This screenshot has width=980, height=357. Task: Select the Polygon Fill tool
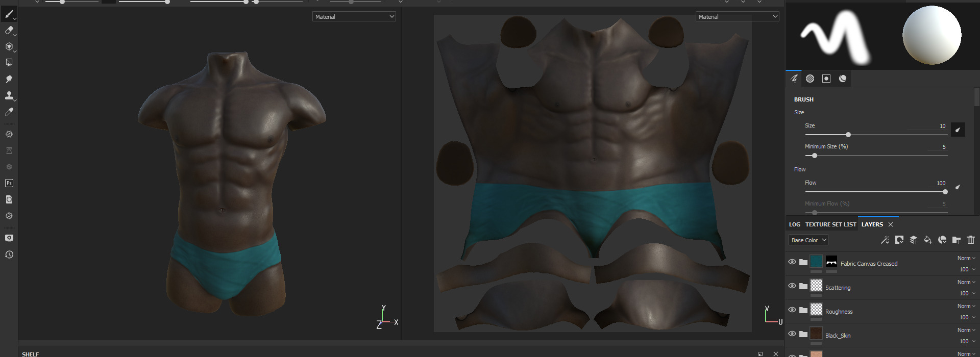click(x=9, y=63)
